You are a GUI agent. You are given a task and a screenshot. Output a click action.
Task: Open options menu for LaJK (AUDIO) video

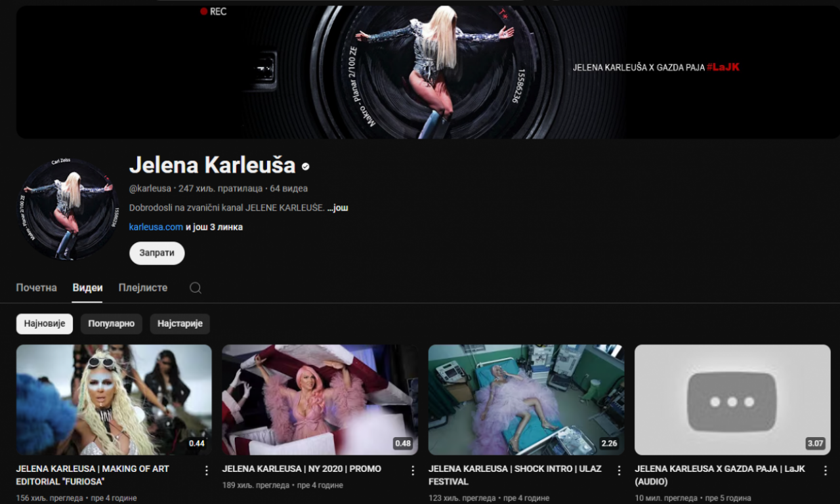coord(825,471)
